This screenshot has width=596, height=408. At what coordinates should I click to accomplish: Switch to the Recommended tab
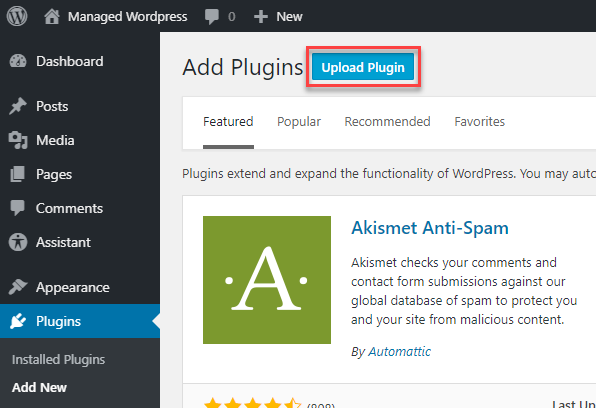click(387, 122)
